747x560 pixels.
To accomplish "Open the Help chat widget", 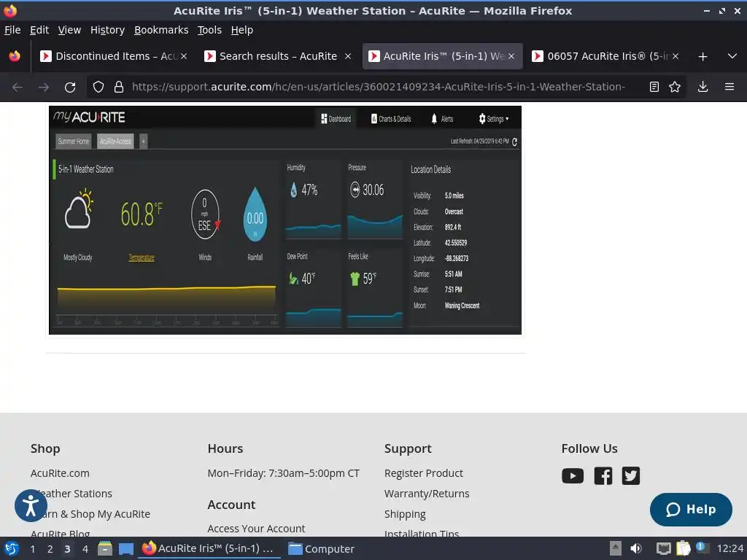I will (691, 510).
